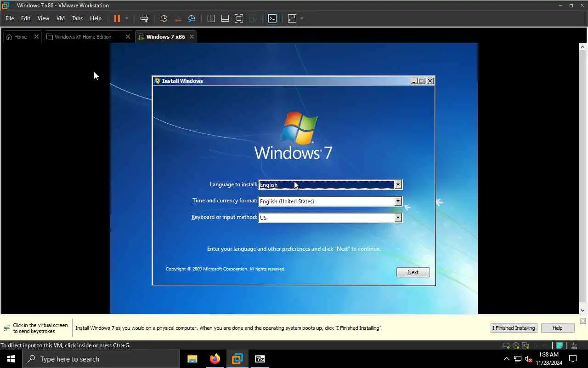588x368 pixels.
Task: Show hidden system tray icons
Action: pos(507,359)
